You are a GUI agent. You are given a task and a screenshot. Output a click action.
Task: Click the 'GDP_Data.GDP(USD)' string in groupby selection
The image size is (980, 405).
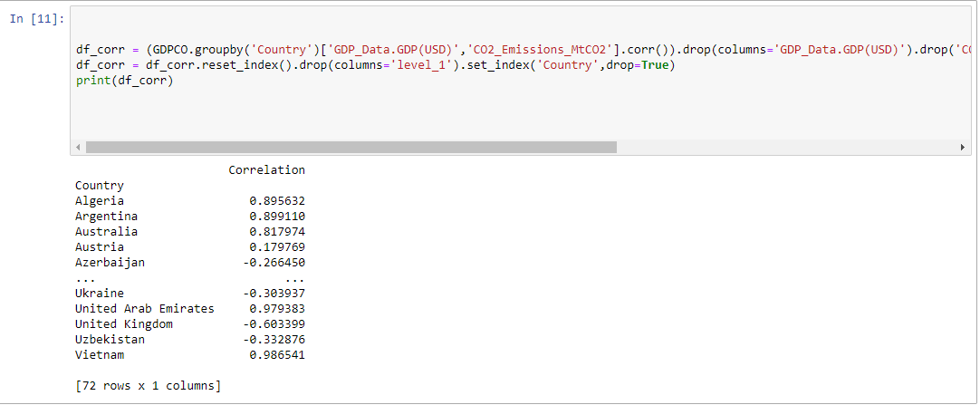393,50
